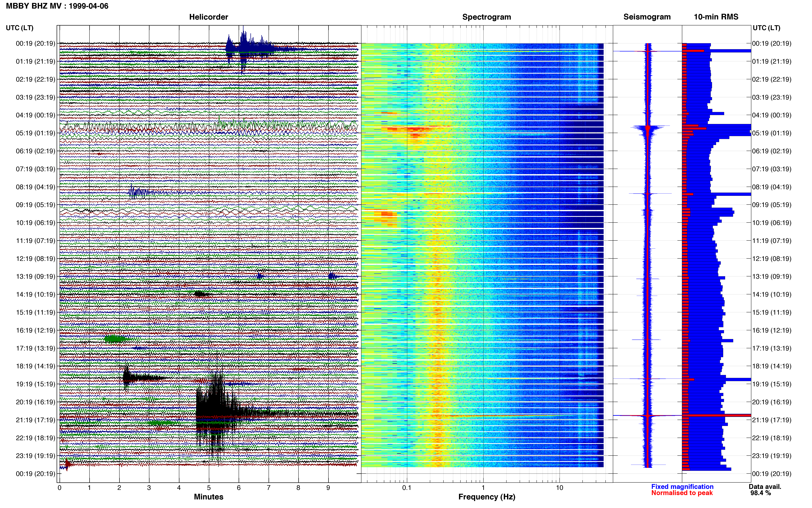Click left time label 19:19 (15:19)
812x508 pixels.
pyautogui.click(x=36, y=384)
